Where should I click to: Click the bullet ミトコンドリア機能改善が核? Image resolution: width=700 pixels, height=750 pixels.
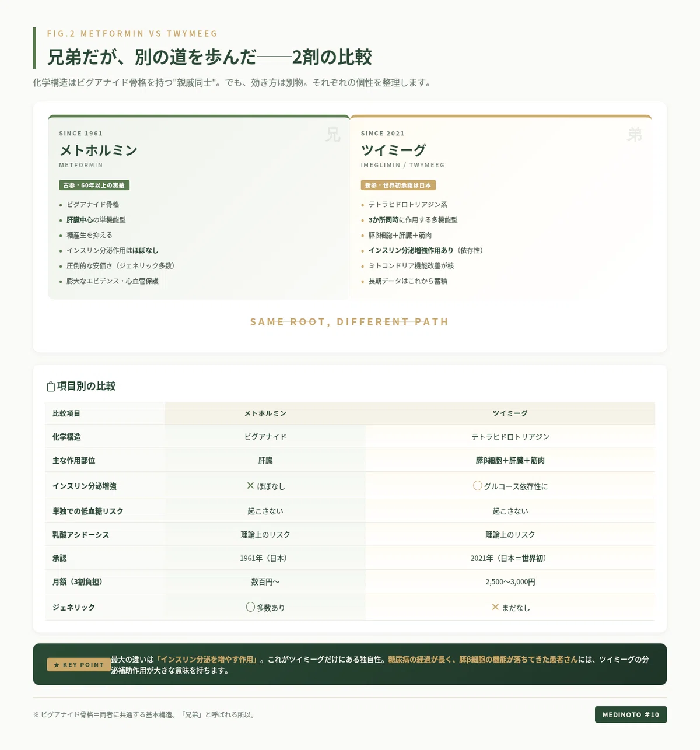[x=411, y=265]
